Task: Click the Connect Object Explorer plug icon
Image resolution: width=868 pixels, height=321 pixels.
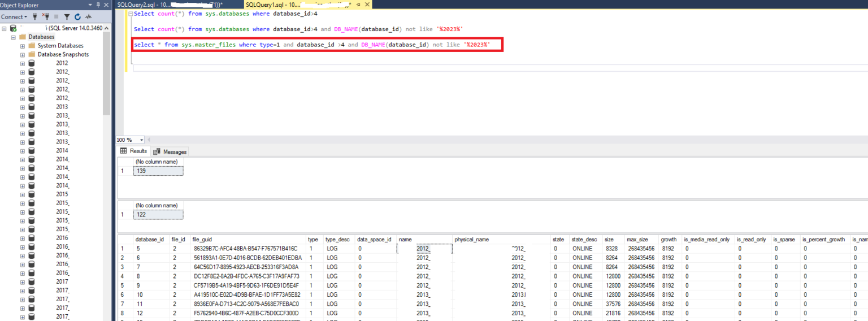Action: click(x=35, y=17)
